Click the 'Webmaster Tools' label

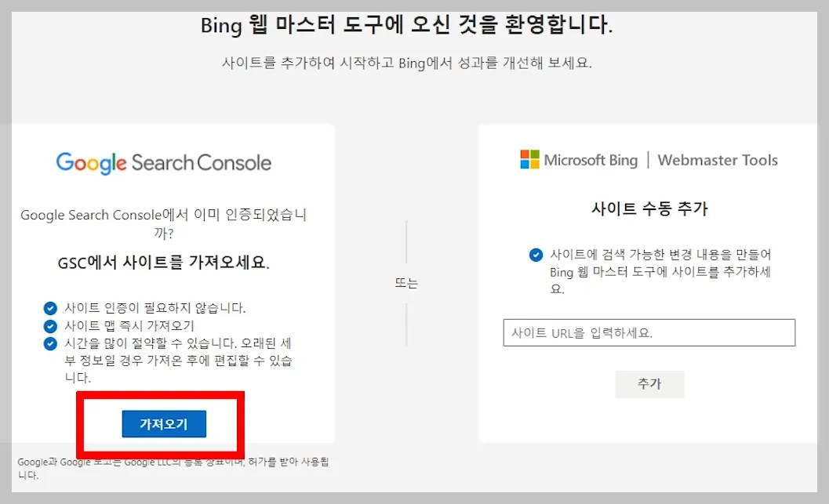(x=718, y=160)
